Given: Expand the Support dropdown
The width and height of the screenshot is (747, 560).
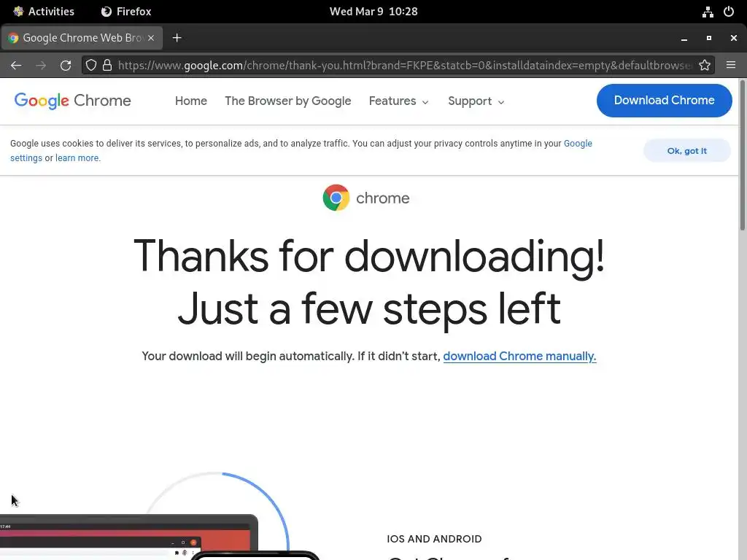Looking at the screenshot, I should (x=476, y=101).
